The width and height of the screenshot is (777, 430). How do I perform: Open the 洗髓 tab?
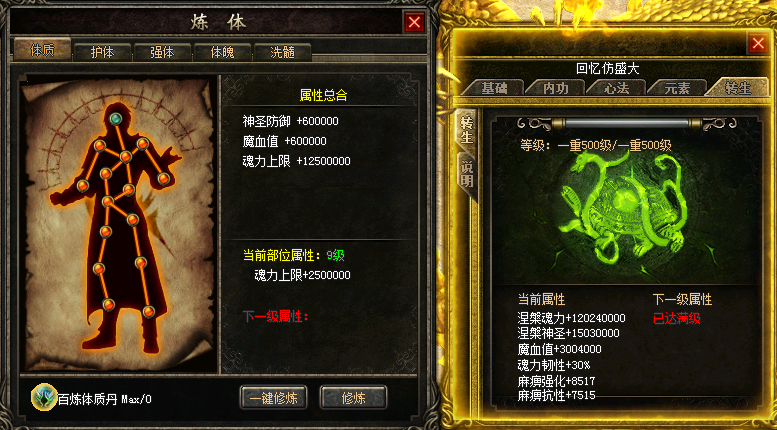(282, 52)
